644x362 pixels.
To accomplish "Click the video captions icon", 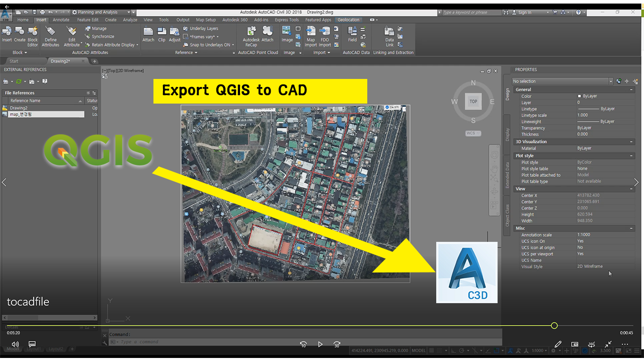I will [32, 344].
